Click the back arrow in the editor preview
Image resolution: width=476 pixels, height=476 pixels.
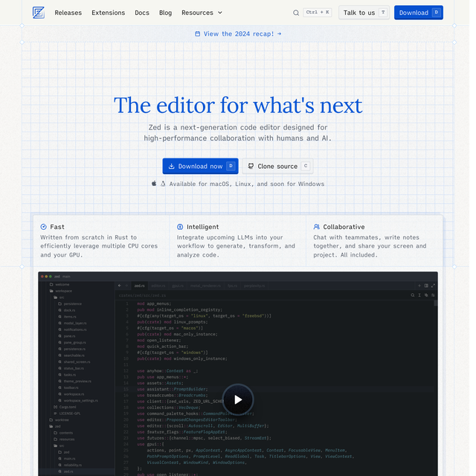point(120,286)
